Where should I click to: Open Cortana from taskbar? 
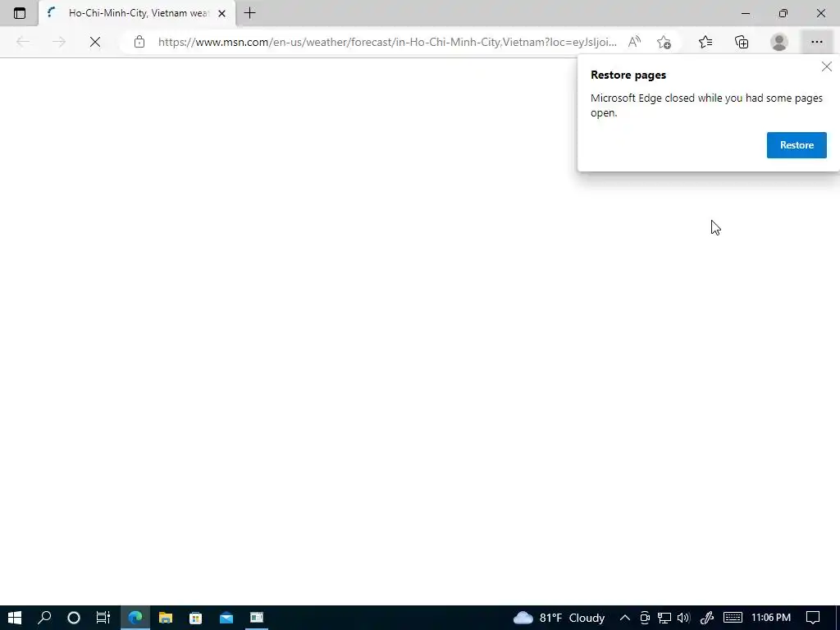pos(74,618)
